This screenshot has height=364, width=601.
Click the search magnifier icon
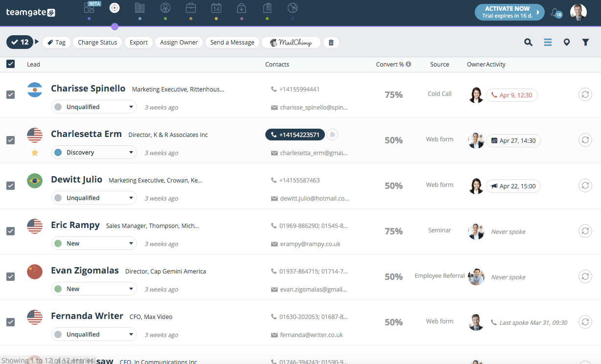tap(528, 43)
